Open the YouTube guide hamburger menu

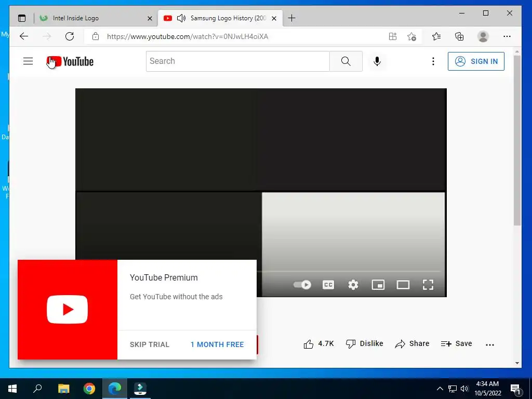28,61
